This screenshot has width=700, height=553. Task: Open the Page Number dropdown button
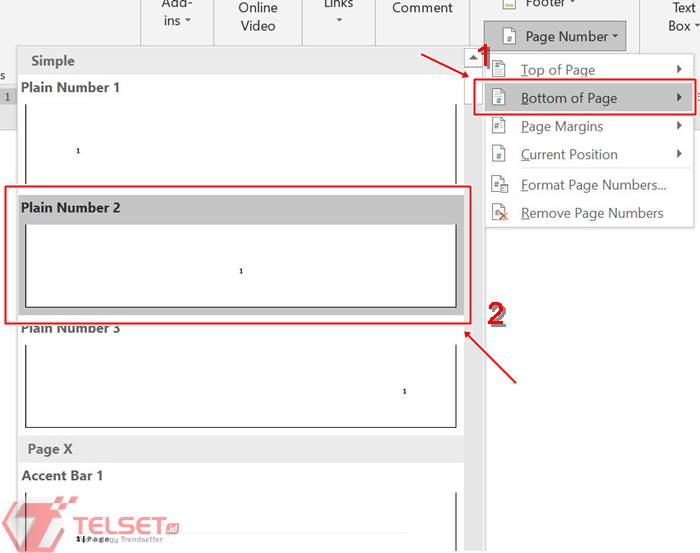coord(555,36)
